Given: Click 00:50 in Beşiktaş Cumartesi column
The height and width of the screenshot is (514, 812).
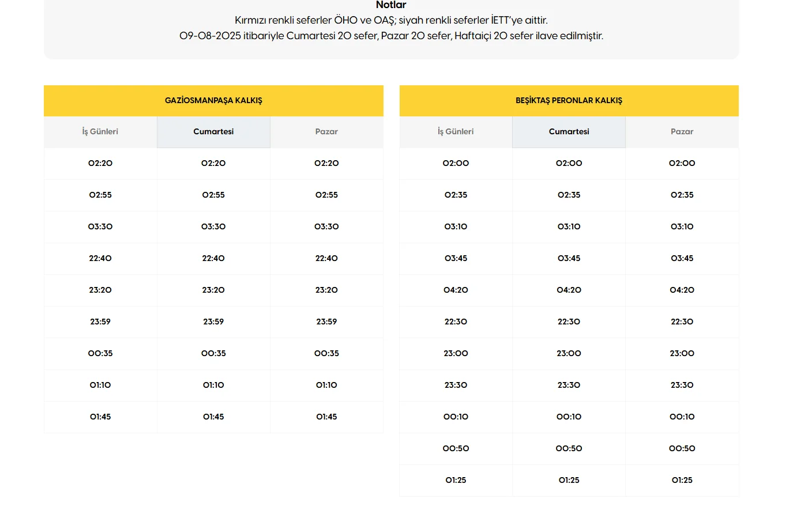Looking at the screenshot, I should 569,449.
